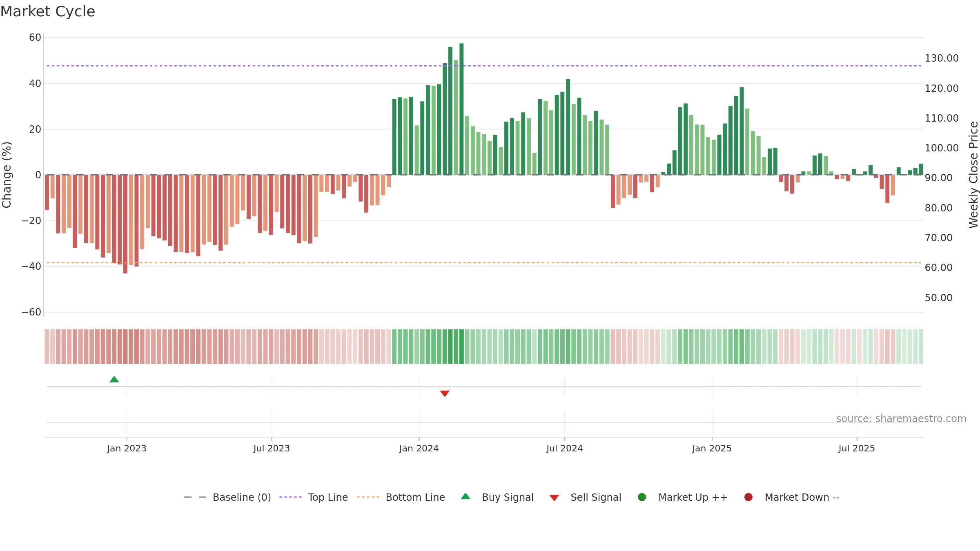Click the source: sharemaestro.com label
This screenshot has height=551, width=980.
point(901,419)
